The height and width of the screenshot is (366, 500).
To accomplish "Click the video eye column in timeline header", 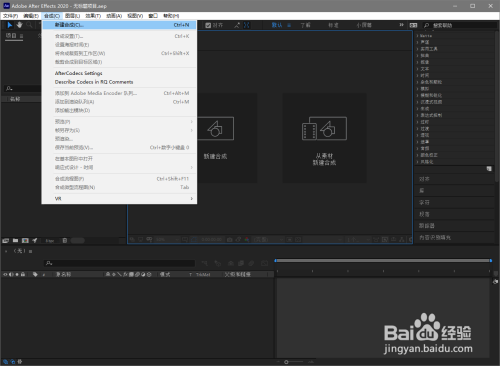I will tap(5, 274).
